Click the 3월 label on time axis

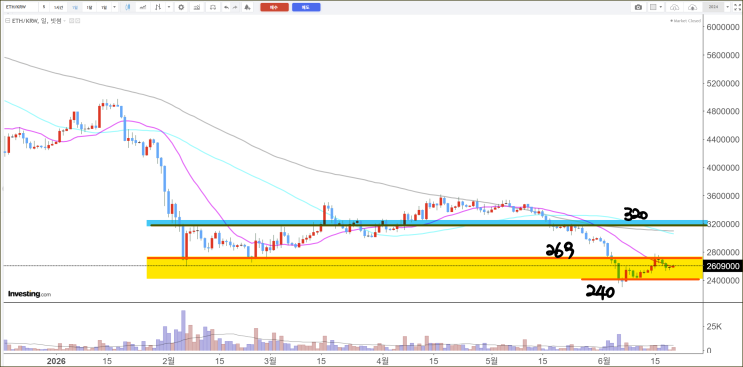pyautogui.click(x=271, y=360)
